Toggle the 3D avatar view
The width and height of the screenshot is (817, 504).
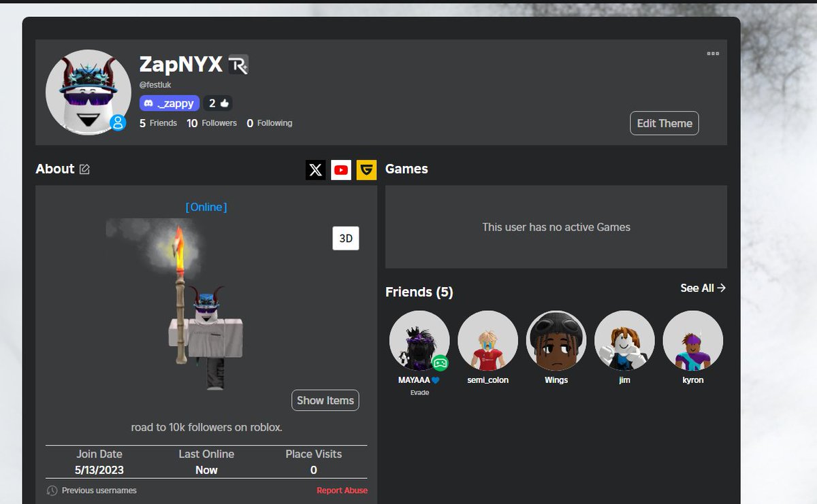click(345, 238)
